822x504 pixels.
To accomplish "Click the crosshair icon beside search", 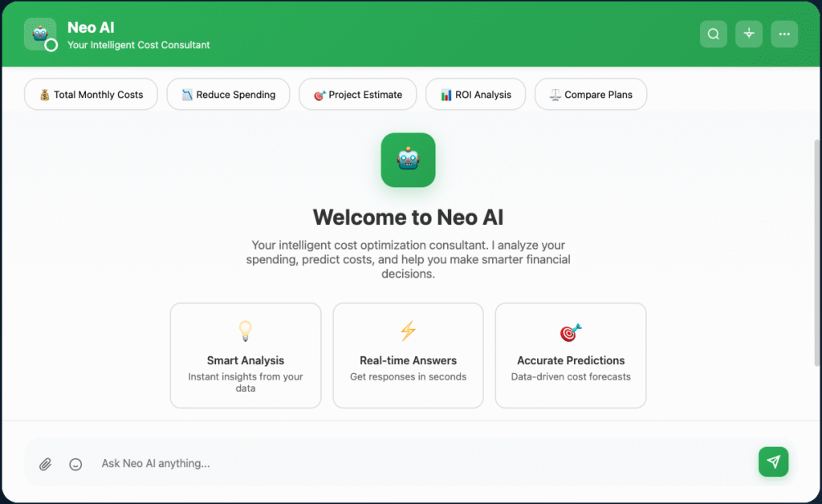I will (749, 34).
